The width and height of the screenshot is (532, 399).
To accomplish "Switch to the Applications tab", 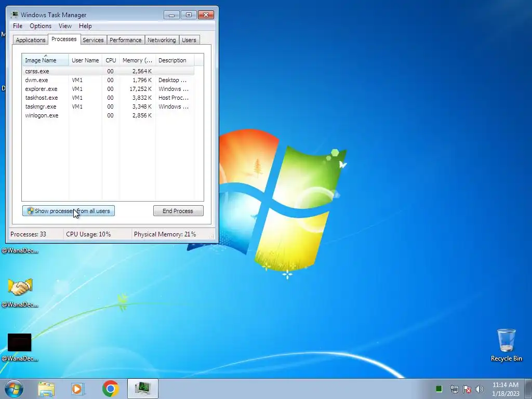I will pos(31,40).
